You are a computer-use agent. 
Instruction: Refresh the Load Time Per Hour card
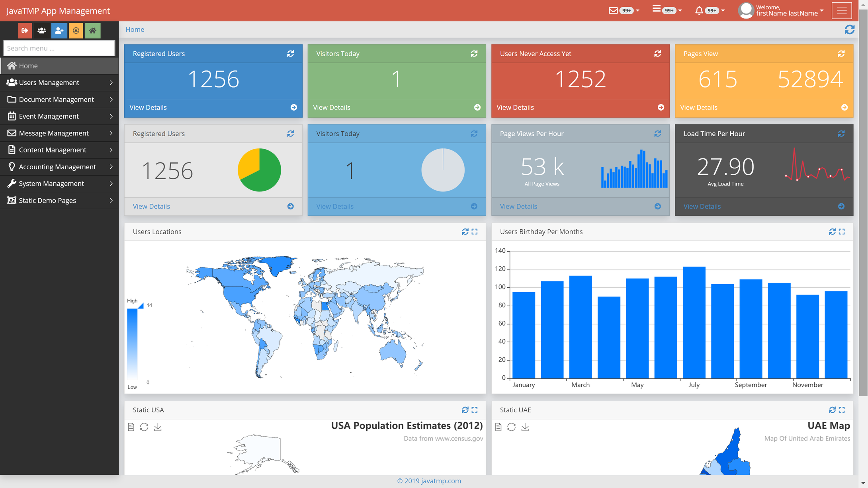pyautogui.click(x=841, y=134)
